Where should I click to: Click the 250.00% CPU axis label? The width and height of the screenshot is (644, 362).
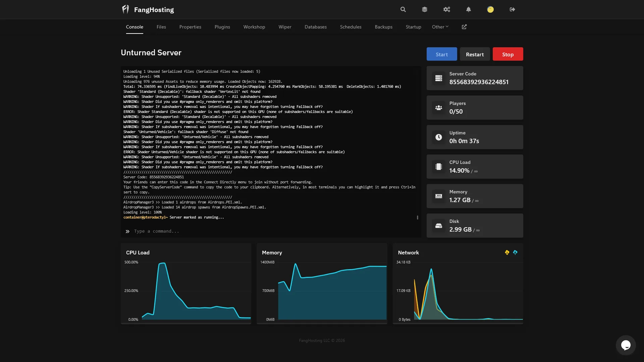pos(131,291)
